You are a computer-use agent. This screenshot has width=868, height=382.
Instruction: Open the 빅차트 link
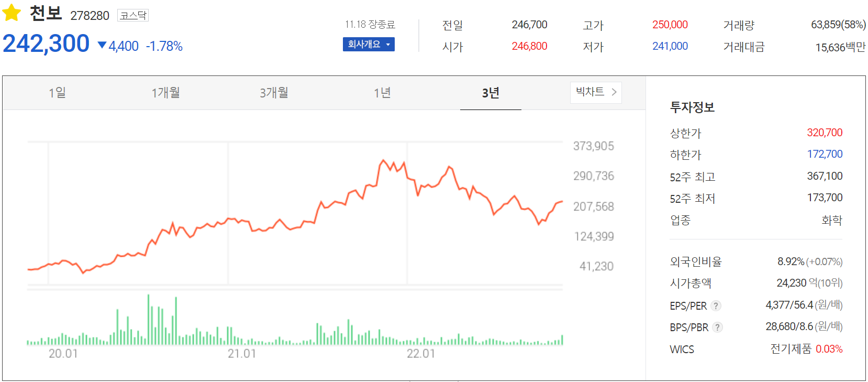tap(596, 92)
